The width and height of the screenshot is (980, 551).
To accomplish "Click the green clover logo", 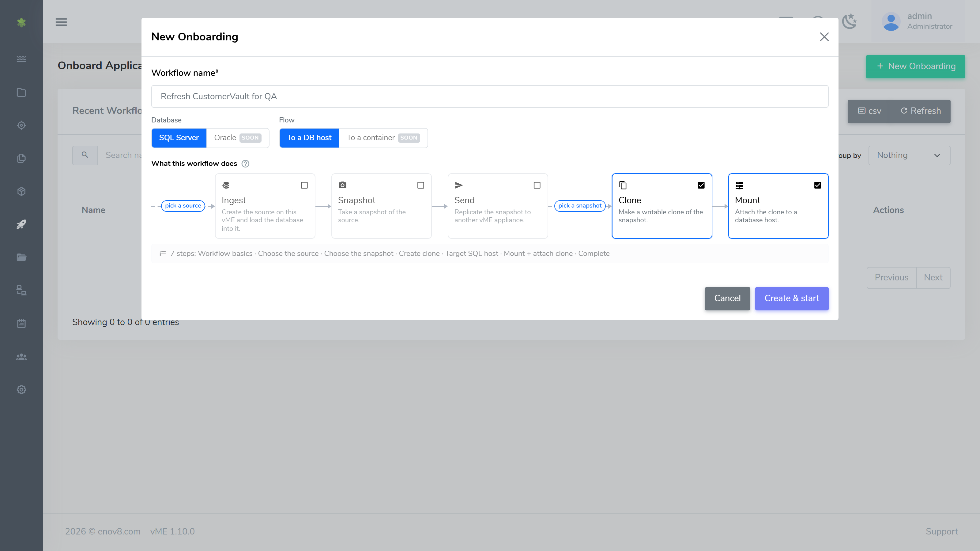I will (x=21, y=22).
